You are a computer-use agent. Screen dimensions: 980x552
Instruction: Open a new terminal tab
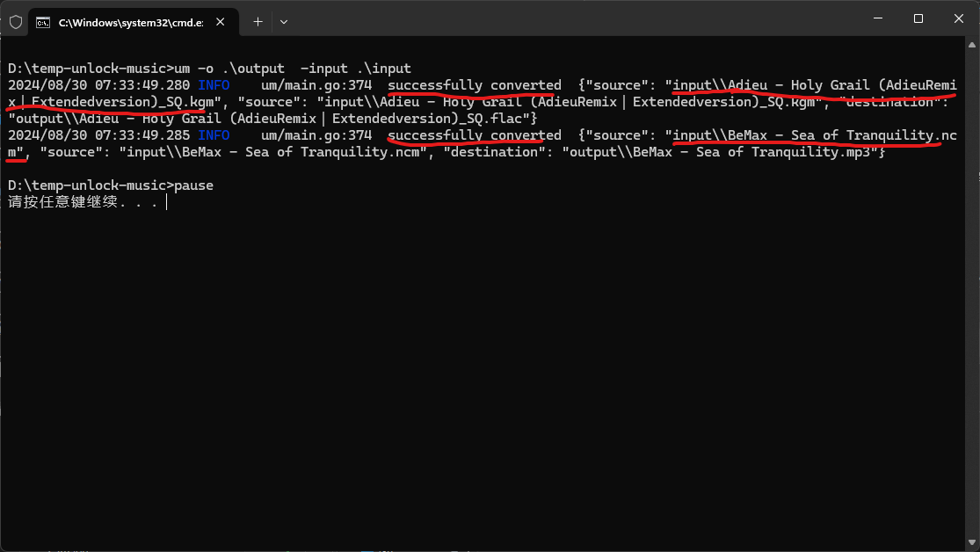[258, 22]
